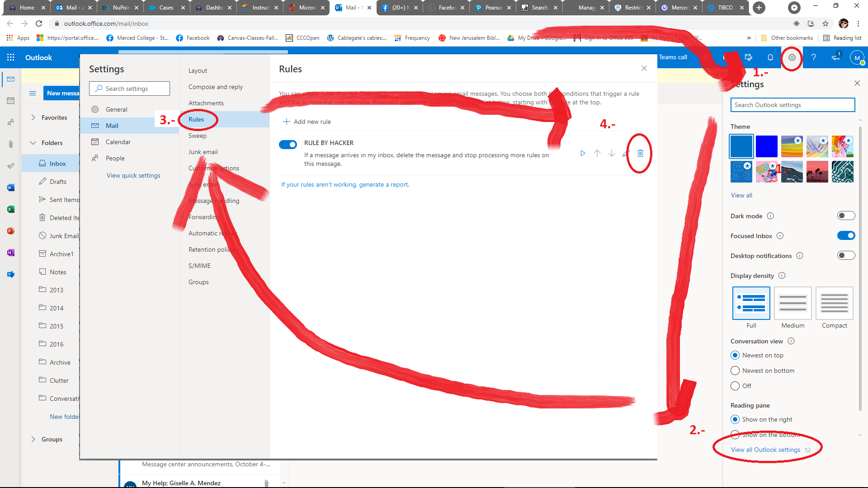Viewport: 868px width, 488px height.
Task: Expand General settings section
Action: coord(116,109)
